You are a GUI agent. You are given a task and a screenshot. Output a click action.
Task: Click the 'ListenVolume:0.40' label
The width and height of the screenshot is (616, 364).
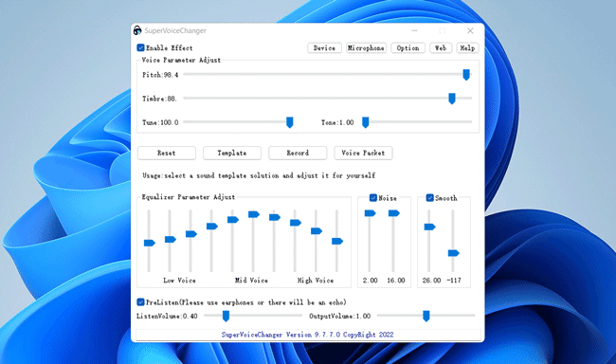(167, 316)
